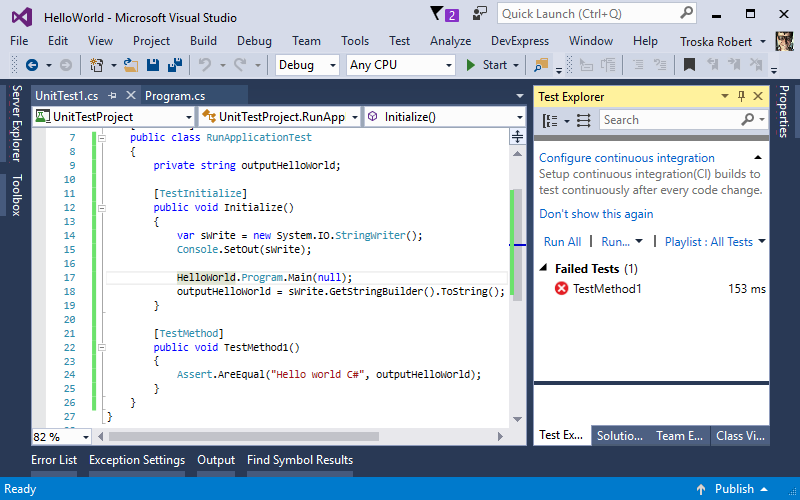Collapse the Failed Tests group
The image size is (800, 500).
pyautogui.click(x=544, y=268)
